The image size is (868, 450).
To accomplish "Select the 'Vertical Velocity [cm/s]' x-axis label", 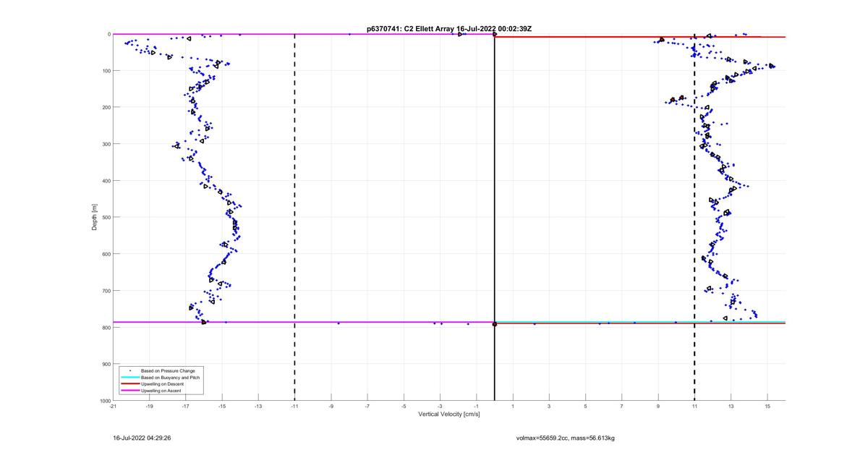I will 448,414.
